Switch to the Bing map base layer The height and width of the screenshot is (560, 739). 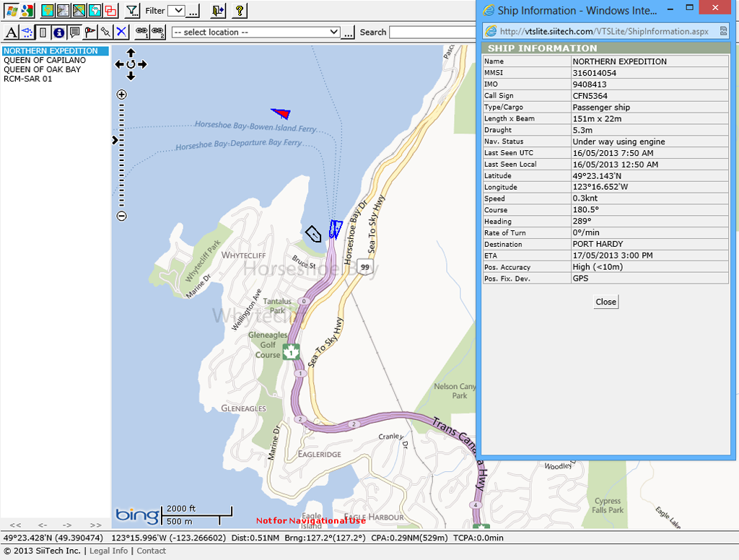[12, 10]
